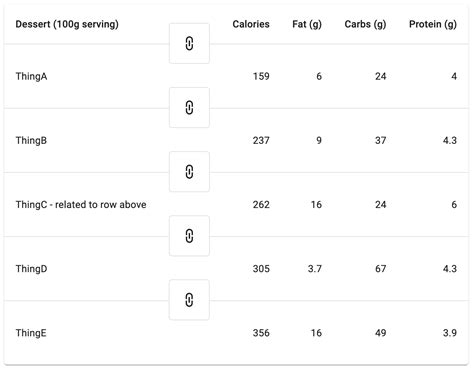Select the ThingD row name

coord(31,269)
